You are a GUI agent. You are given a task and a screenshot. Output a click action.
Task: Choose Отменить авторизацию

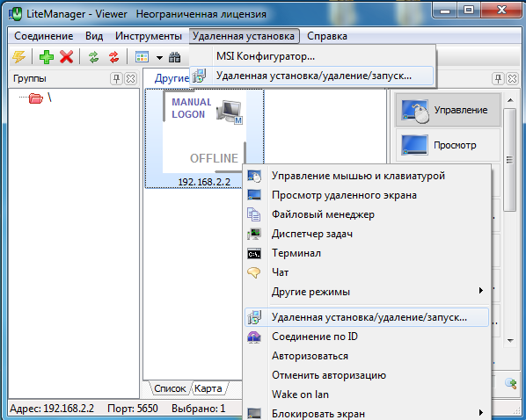(x=366, y=375)
